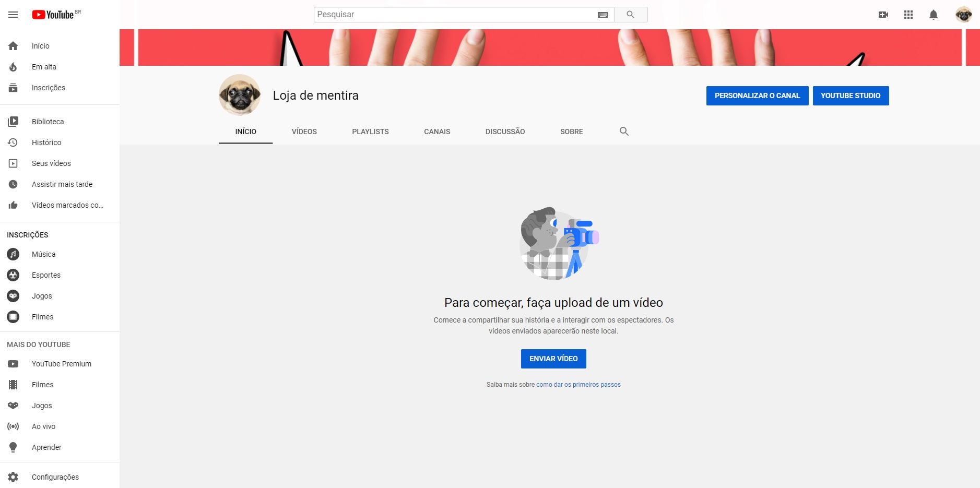The width and height of the screenshot is (980, 488).
Task: Click the Pesquisar search input field
Action: pyautogui.click(x=454, y=14)
